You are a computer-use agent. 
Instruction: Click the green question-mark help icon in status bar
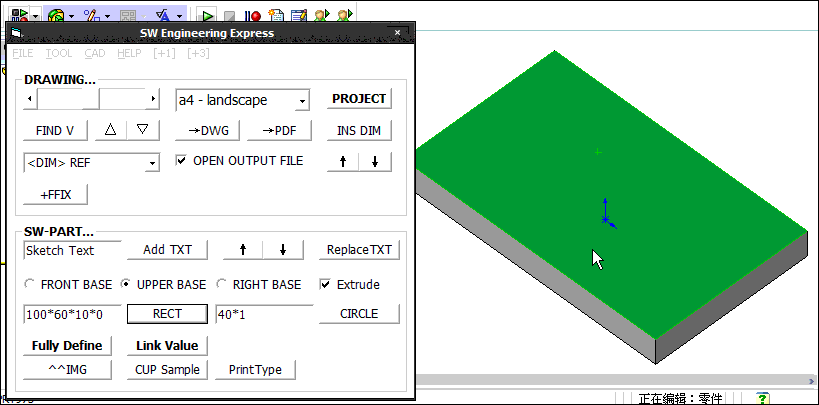(762, 398)
